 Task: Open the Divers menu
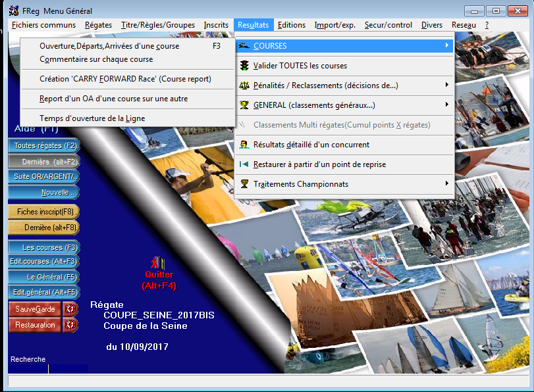pyautogui.click(x=432, y=25)
